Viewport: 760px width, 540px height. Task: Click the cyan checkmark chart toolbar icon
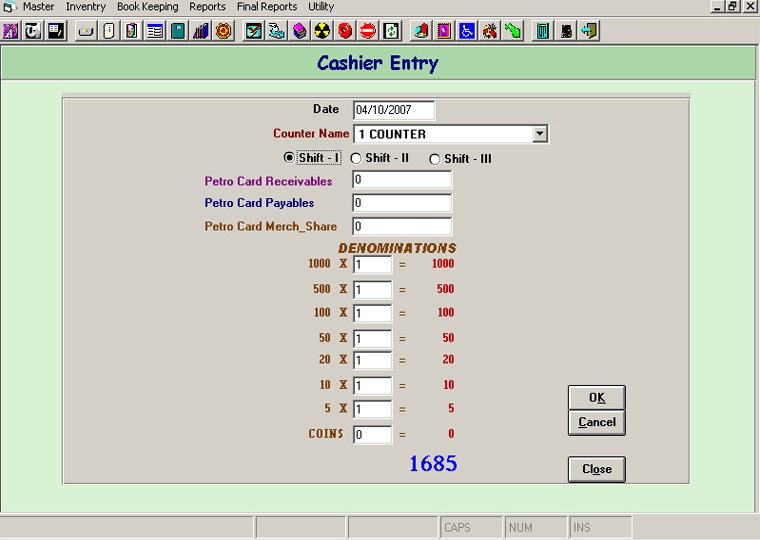click(x=253, y=31)
